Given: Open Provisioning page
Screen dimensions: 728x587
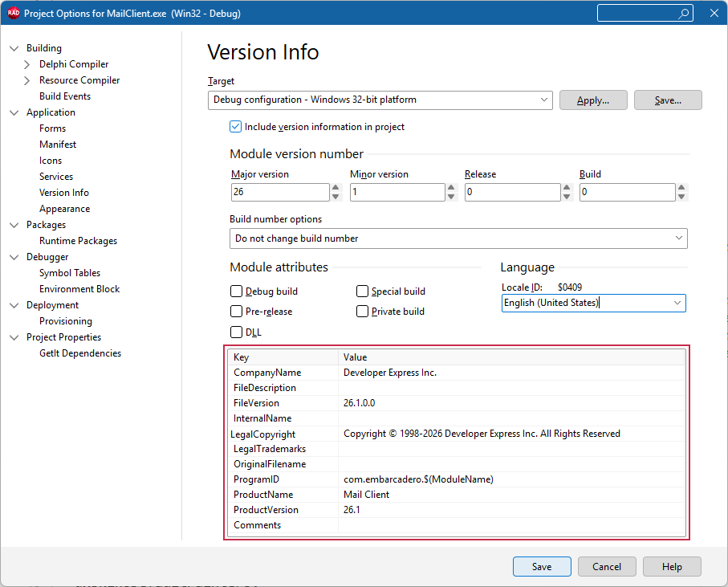Looking at the screenshot, I should point(66,321).
